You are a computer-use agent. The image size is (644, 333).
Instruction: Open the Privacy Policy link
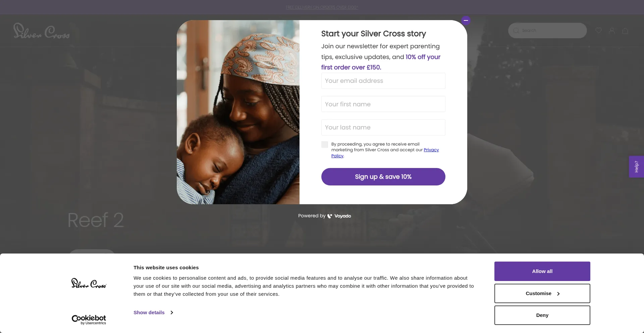tap(431, 150)
